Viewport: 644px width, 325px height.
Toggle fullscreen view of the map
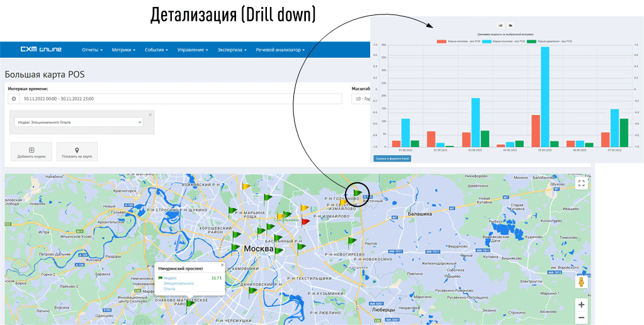point(581,184)
